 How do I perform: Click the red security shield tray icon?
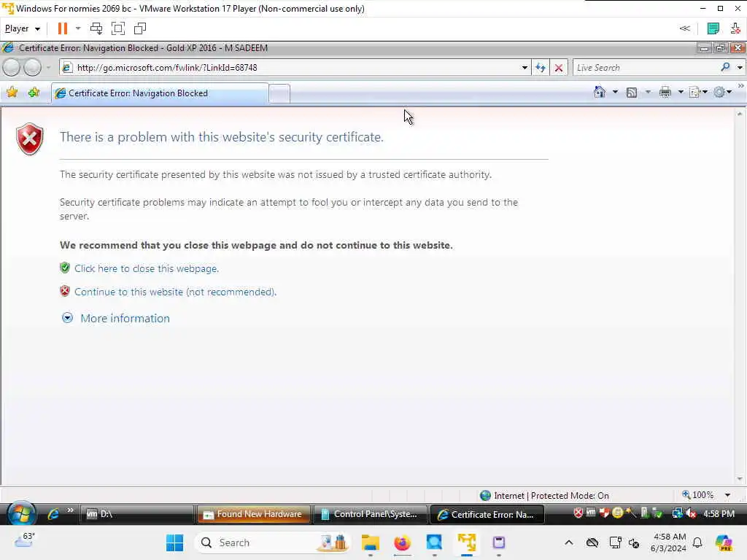578,513
